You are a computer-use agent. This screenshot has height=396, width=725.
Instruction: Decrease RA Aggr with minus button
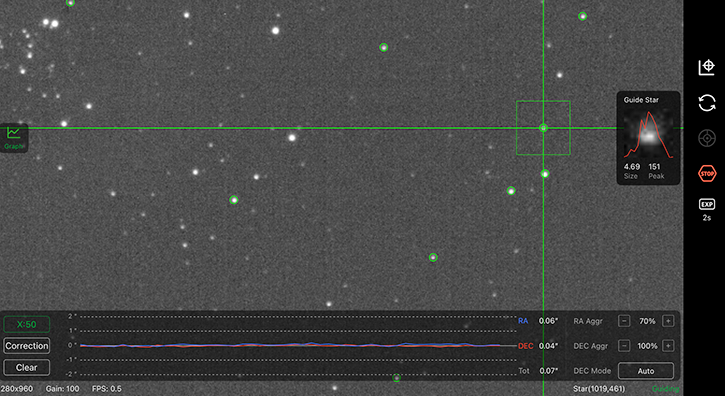click(624, 321)
